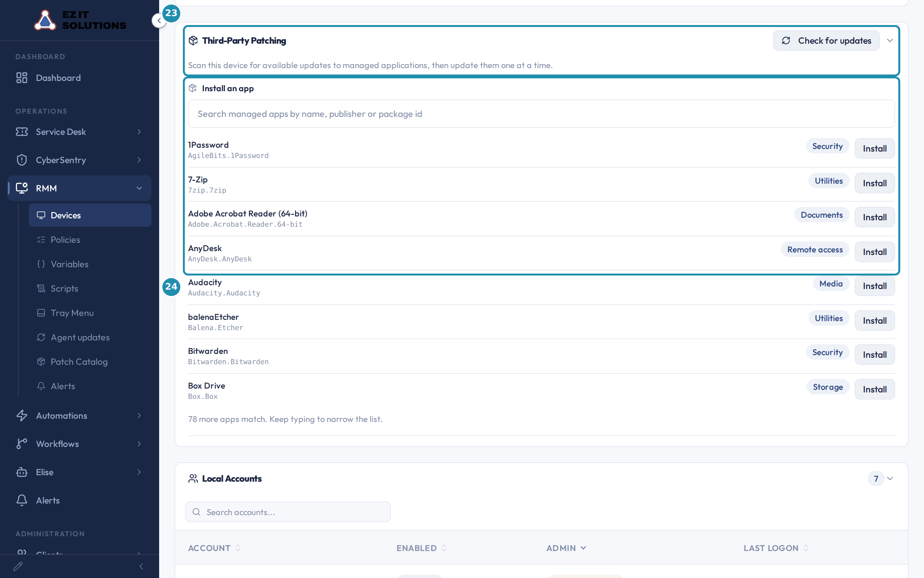Image resolution: width=924 pixels, height=578 pixels.
Task: Click the collapse arrow at sidebar bottom
Action: [141, 566]
